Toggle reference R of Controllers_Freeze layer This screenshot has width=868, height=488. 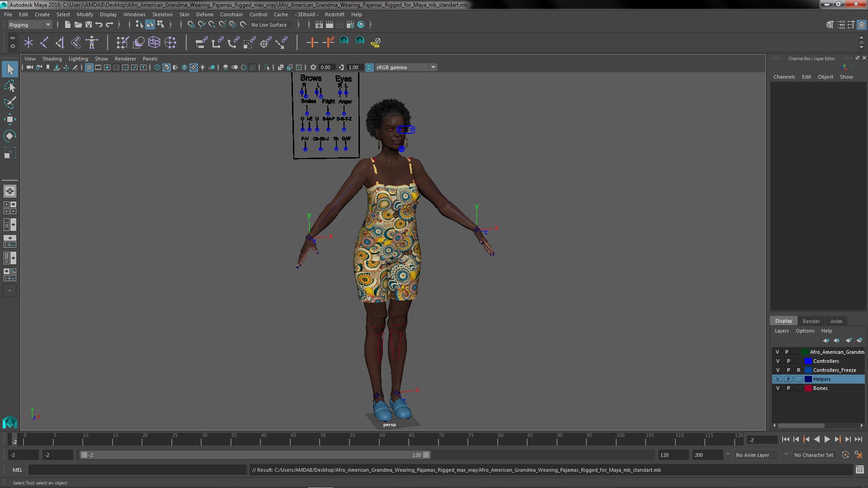pyautogui.click(x=799, y=370)
